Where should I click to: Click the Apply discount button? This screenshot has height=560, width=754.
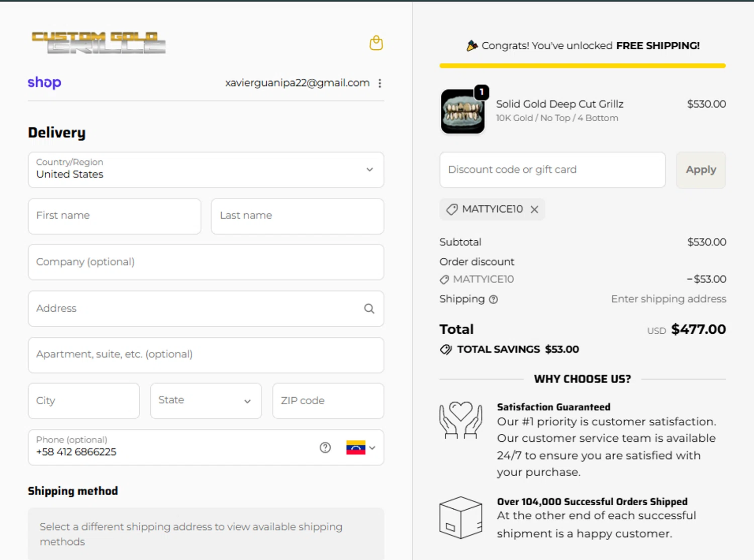tap(701, 170)
